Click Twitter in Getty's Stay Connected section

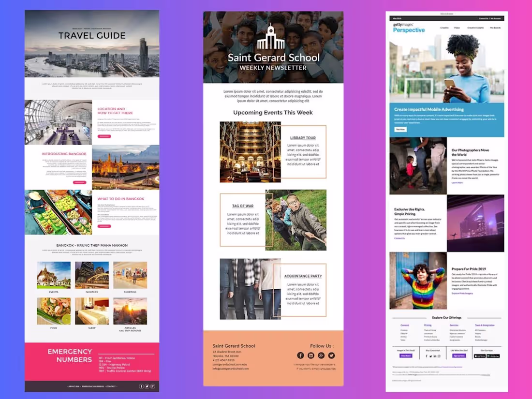pyautogui.click(x=431, y=356)
